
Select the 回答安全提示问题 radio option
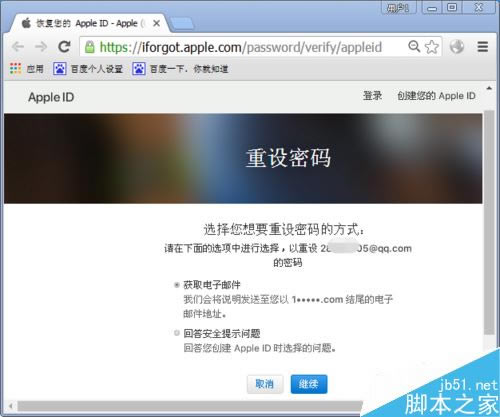[x=177, y=333]
